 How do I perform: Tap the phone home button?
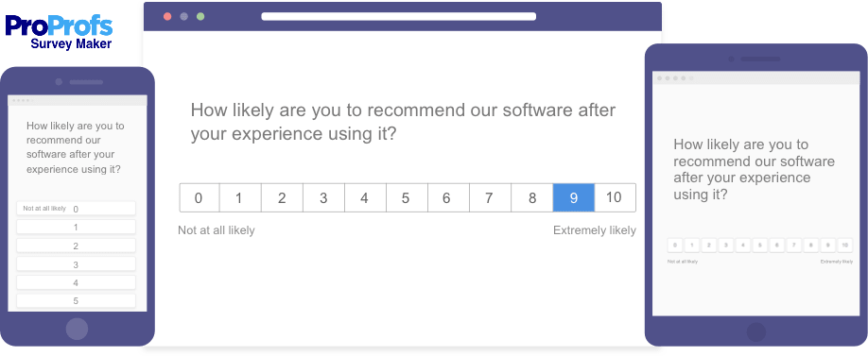click(77, 329)
